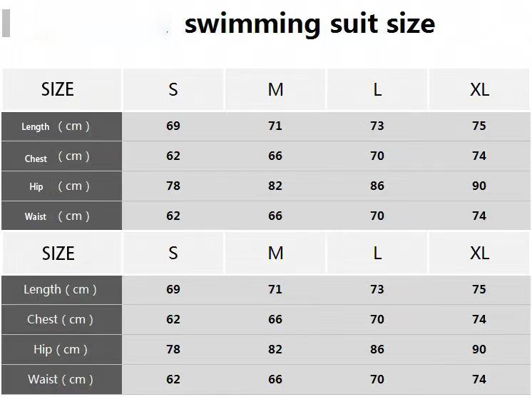Image resolution: width=532 pixels, height=397 pixels.
Task: Click the Hip value 86 in the lower table
Action: pyautogui.click(x=377, y=349)
